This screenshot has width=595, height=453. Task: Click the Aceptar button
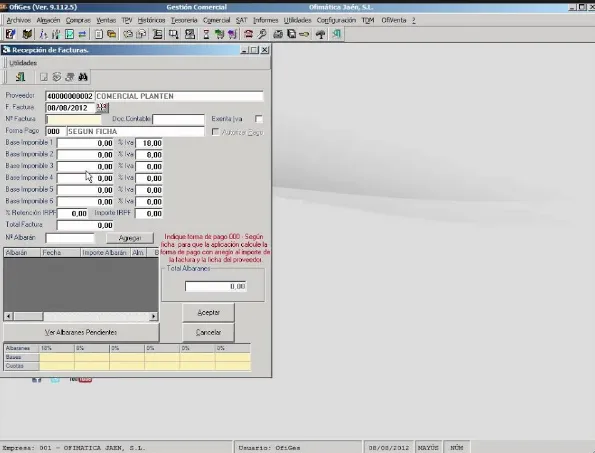(x=208, y=313)
